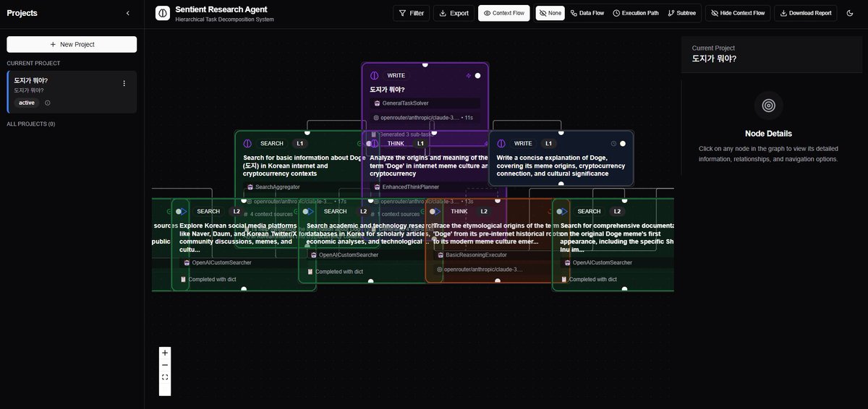Click play arrow icon on Explore Korean social node
This screenshot has height=409, width=868.
point(183,211)
